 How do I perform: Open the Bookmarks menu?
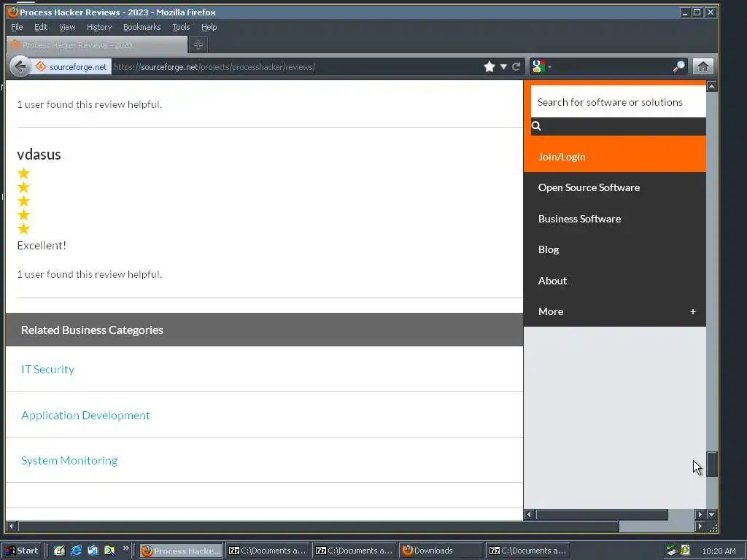pyautogui.click(x=142, y=27)
